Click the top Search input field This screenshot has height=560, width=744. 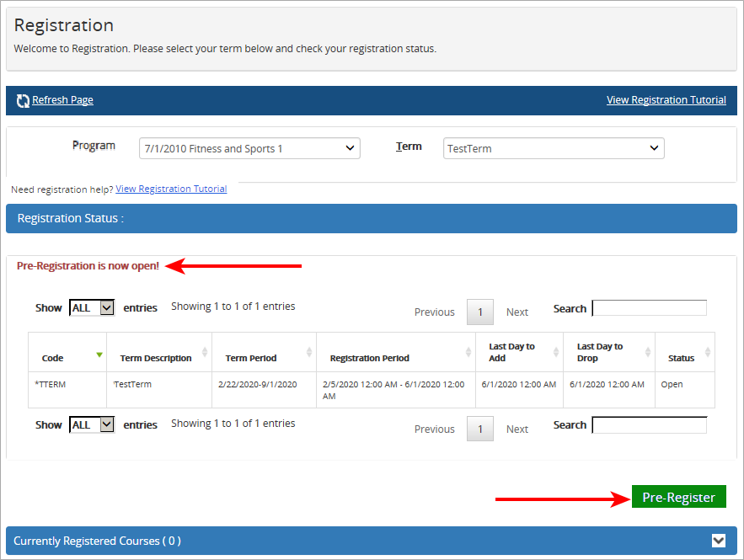click(649, 307)
